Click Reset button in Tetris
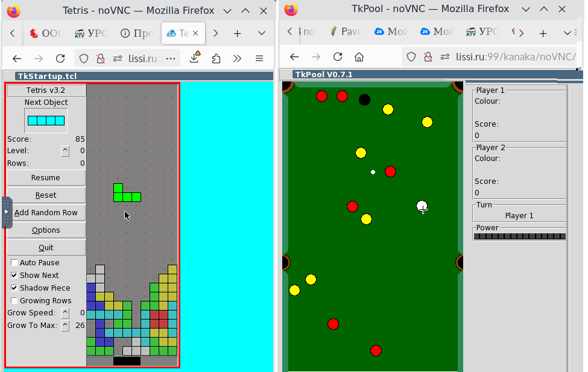This screenshot has width=588, height=372. click(46, 195)
